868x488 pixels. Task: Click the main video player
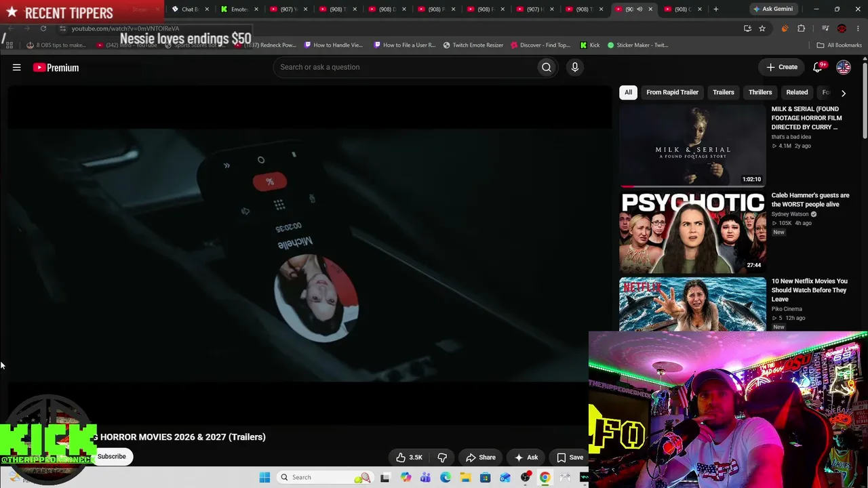[x=310, y=254]
